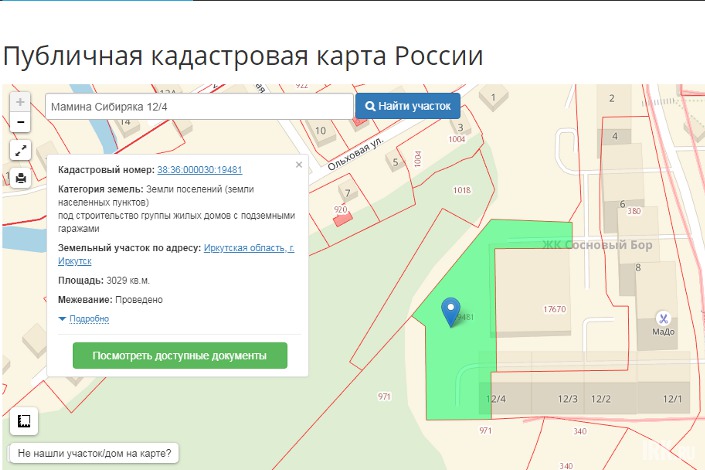Open the Иркутская область, г. Иркутск address link
The image size is (705, 470).
pos(176,254)
